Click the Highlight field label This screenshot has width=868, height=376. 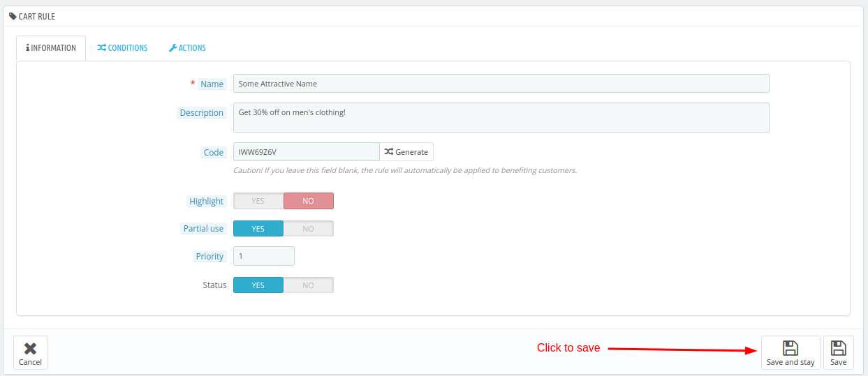click(207, 202)
